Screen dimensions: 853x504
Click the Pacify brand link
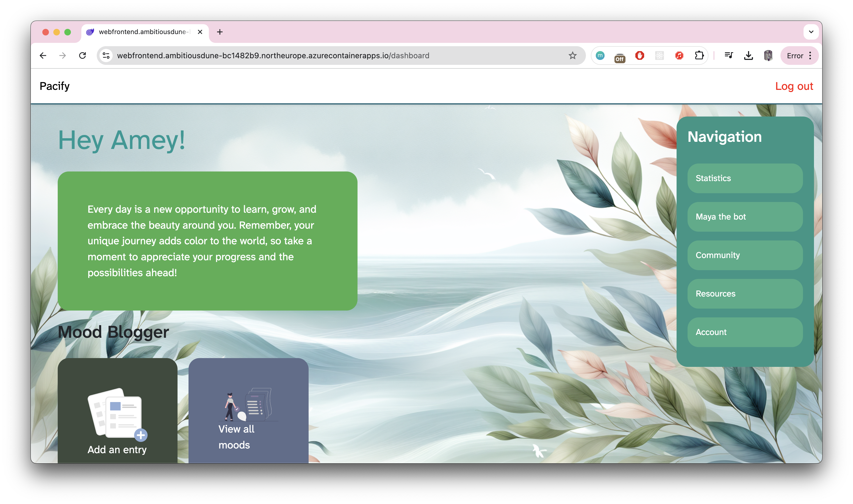[54, 86]
